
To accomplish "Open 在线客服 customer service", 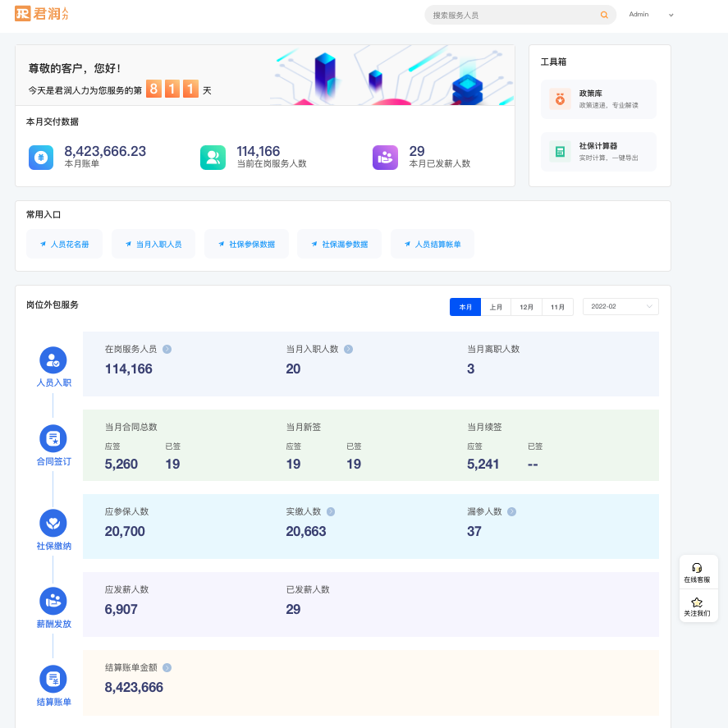I will click(698, 571).
